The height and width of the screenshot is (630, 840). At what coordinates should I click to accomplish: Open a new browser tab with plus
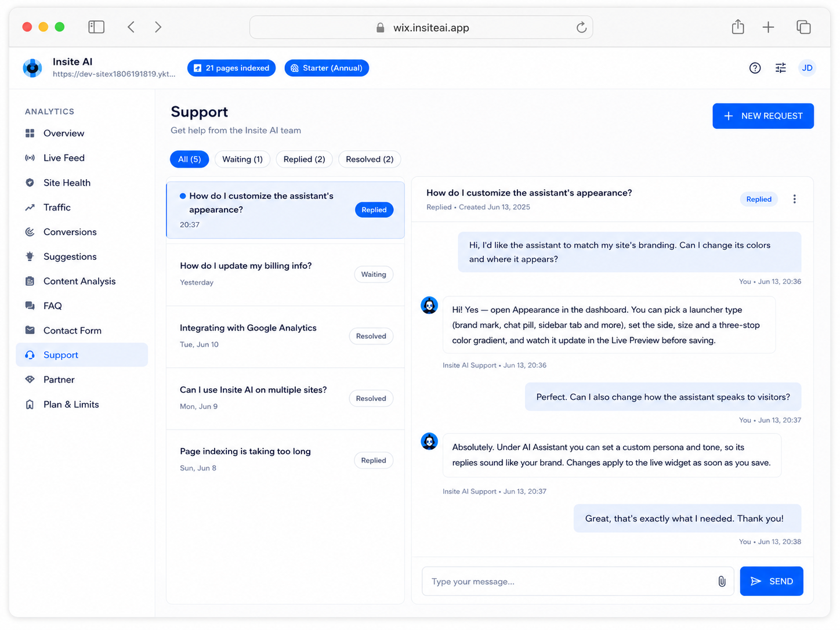point(768,27)
